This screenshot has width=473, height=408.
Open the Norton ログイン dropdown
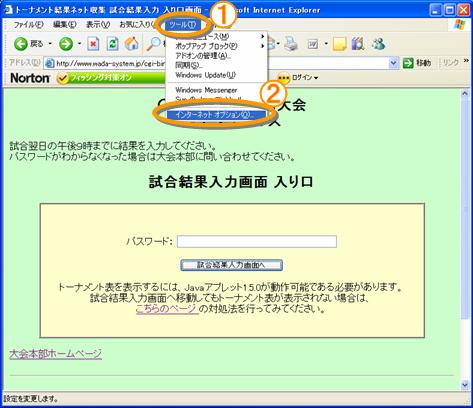298,78
